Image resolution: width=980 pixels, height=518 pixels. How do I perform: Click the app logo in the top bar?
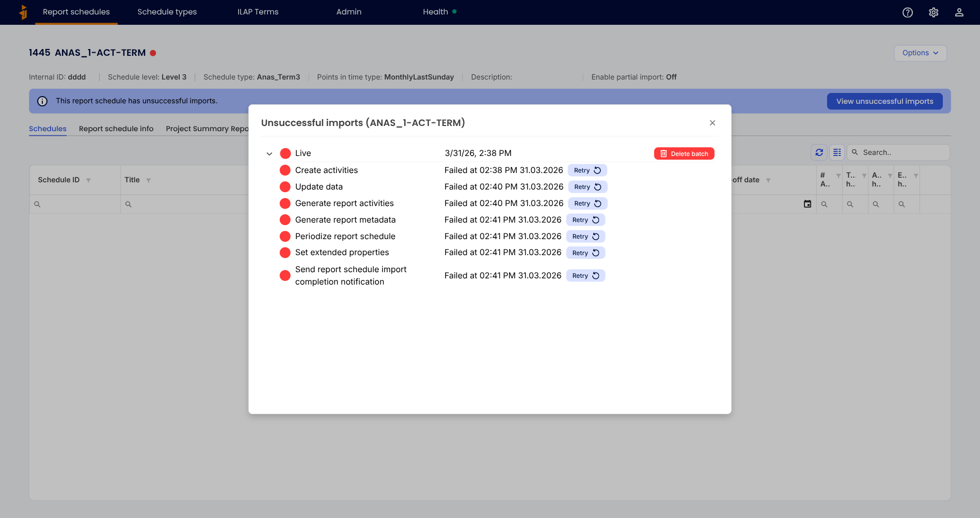23,12
